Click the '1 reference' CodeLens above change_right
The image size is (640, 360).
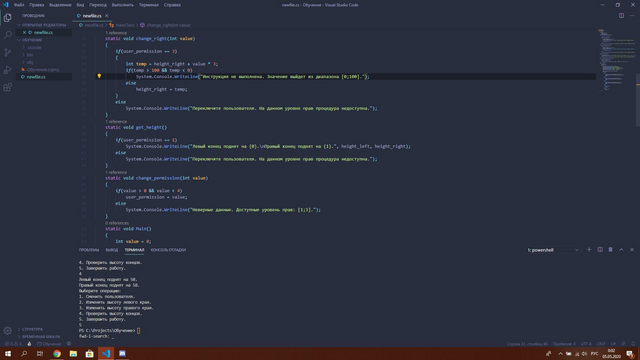click(116, 33)
